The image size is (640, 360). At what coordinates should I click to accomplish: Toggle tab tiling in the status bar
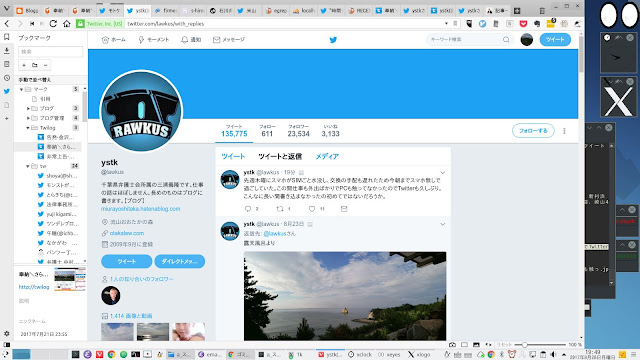pos(464,345)
